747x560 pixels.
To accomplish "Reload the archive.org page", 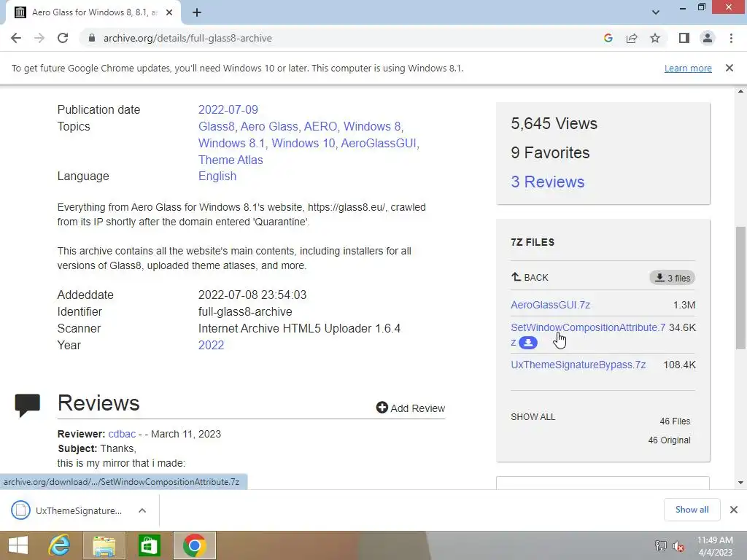I will pyautogui.click(x=63, y=38).
